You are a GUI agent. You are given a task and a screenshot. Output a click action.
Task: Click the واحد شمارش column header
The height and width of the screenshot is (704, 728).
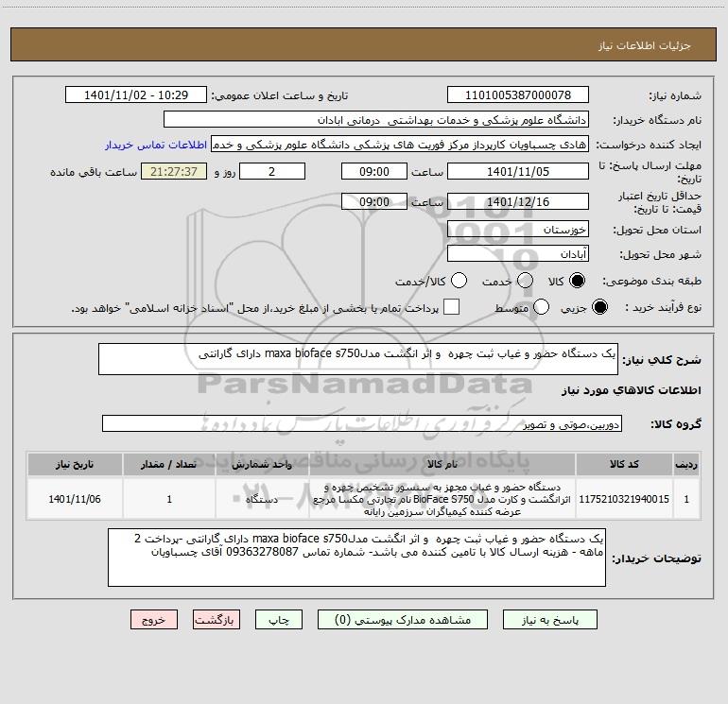click(262, 464)
